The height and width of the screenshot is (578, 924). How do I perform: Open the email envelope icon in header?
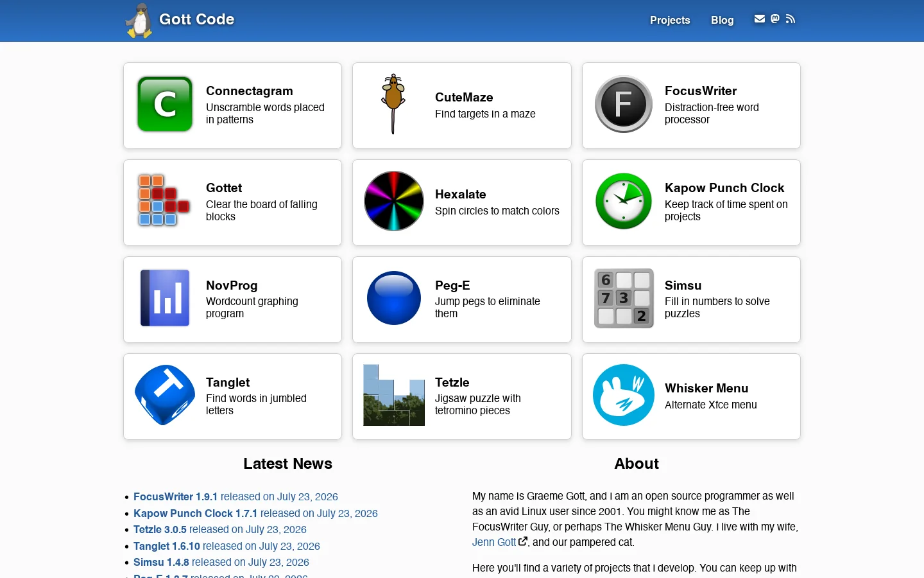coord(760,19)
